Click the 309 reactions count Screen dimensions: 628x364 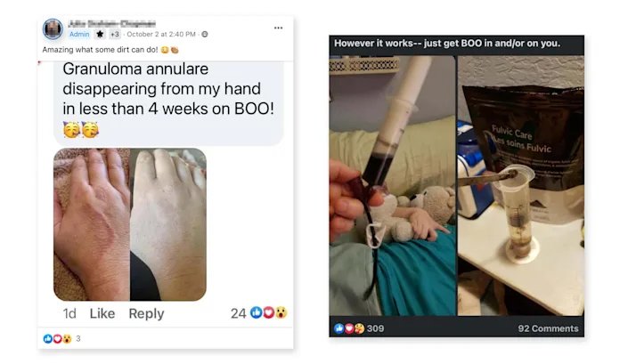tap(375, 328)
